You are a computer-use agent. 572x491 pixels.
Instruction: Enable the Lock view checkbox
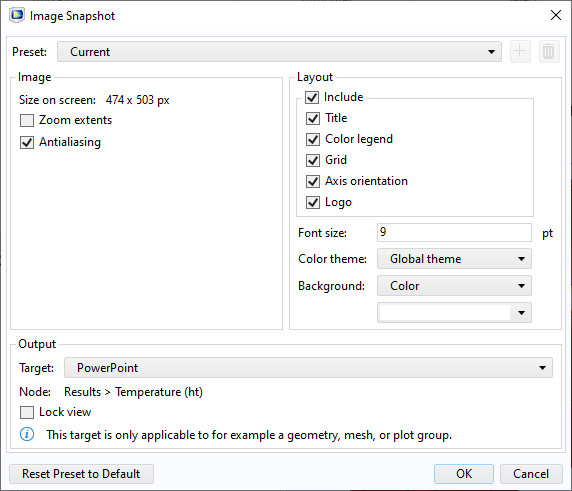point(27,413)
